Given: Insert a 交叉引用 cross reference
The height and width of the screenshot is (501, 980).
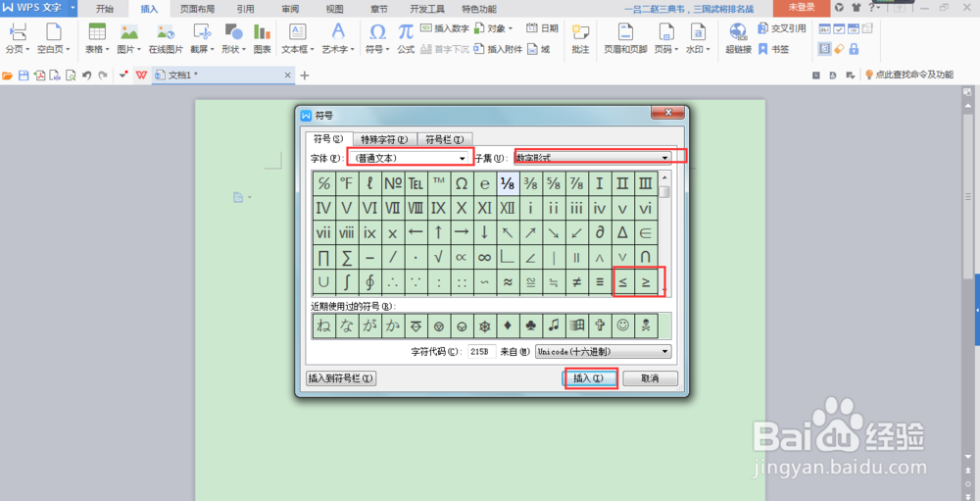Looking at the screenshot, I should 782,28.
